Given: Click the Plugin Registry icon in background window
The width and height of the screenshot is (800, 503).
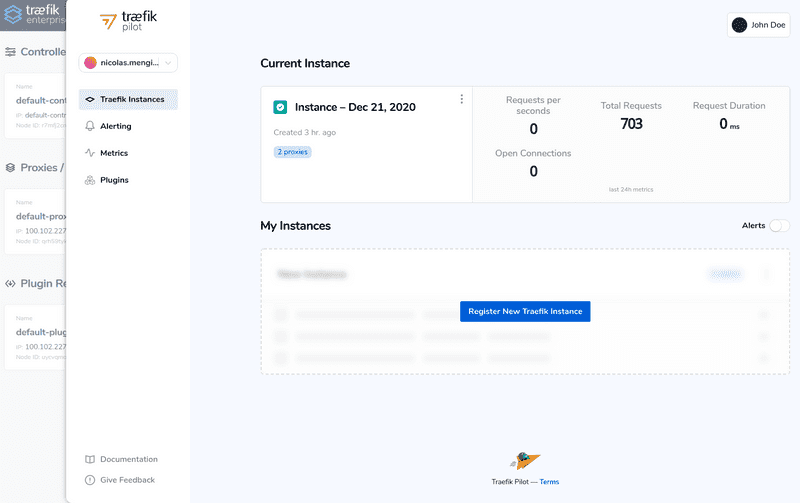Looking at the screenshot, I should pyautogui.click(x=10, y=284).
